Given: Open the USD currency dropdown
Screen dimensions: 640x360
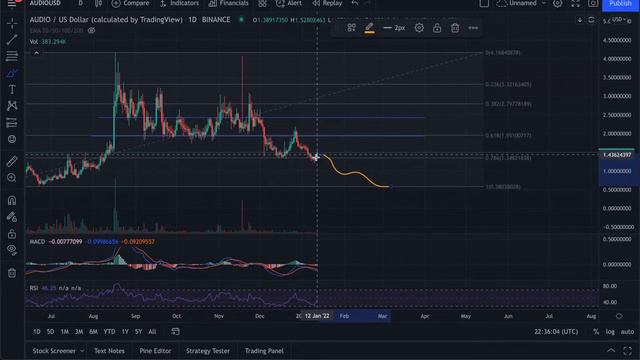Looking at the screenshot, I should click(619, 19).
